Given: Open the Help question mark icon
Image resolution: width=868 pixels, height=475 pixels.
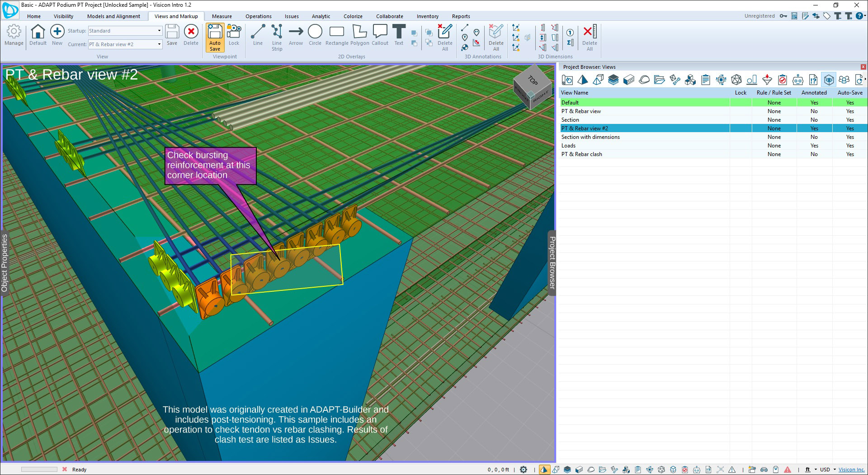Looking at the screenshot, I should 859,16.
